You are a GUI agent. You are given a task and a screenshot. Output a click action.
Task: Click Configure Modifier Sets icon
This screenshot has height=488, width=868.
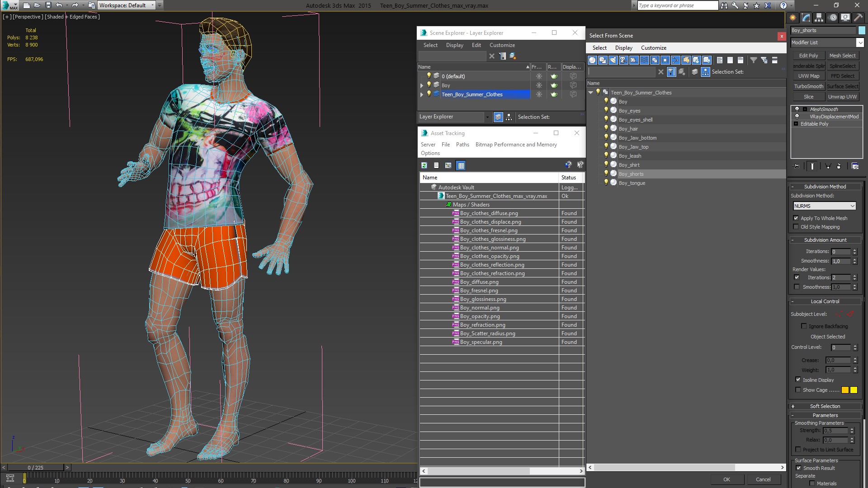855,166
